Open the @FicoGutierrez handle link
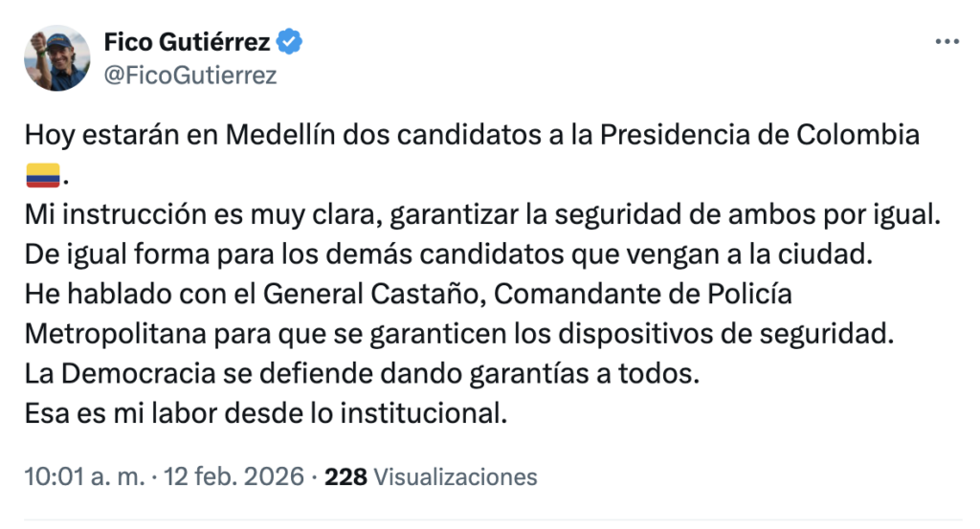 click(x=189, y=76)
